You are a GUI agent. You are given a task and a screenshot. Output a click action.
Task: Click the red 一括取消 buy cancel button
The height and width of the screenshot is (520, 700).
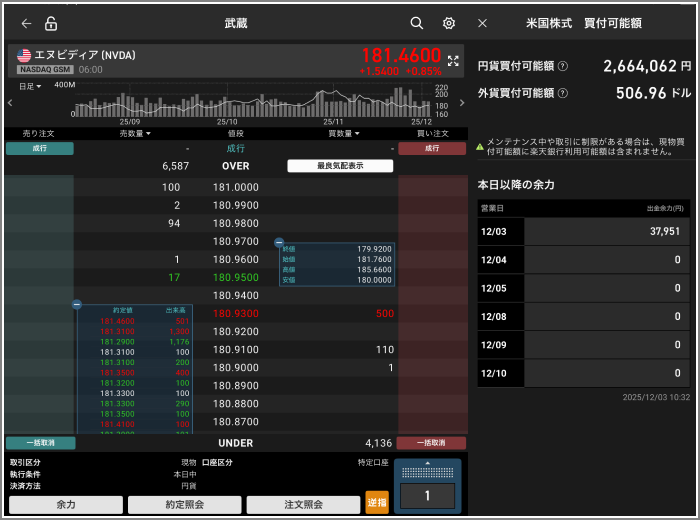click(431, 443)
